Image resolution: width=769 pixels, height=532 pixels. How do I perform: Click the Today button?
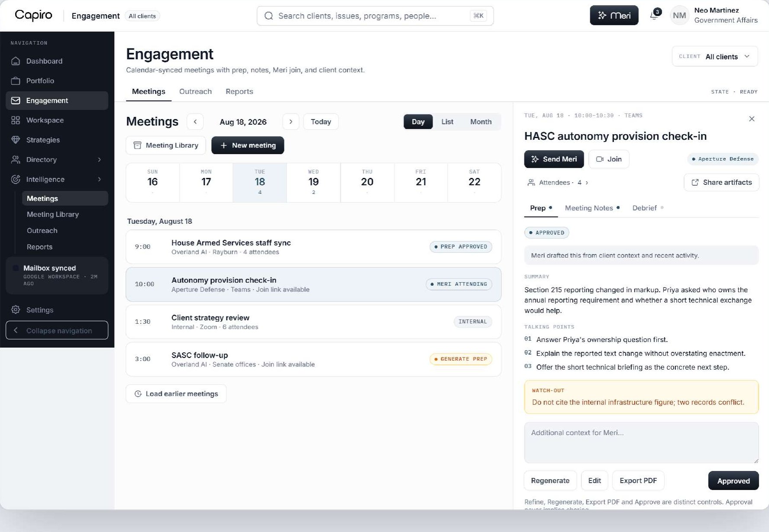pyautogui.click(x=321, y=122)
